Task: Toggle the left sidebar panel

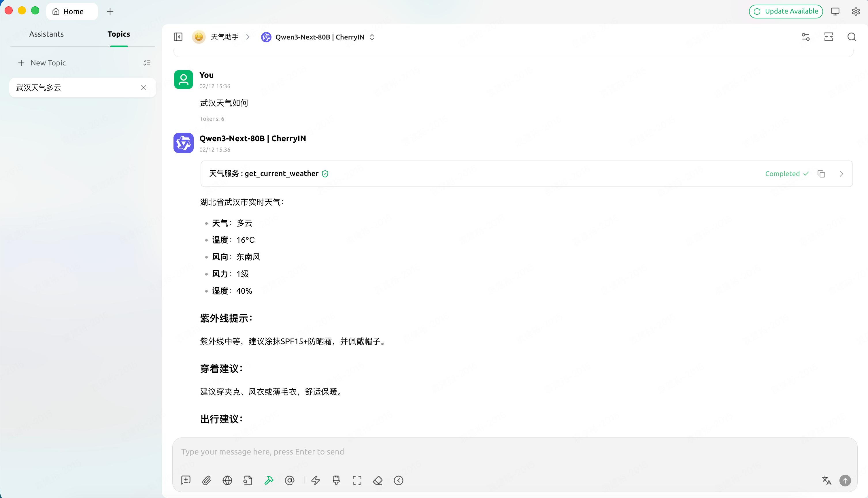Action: (178, 37)
